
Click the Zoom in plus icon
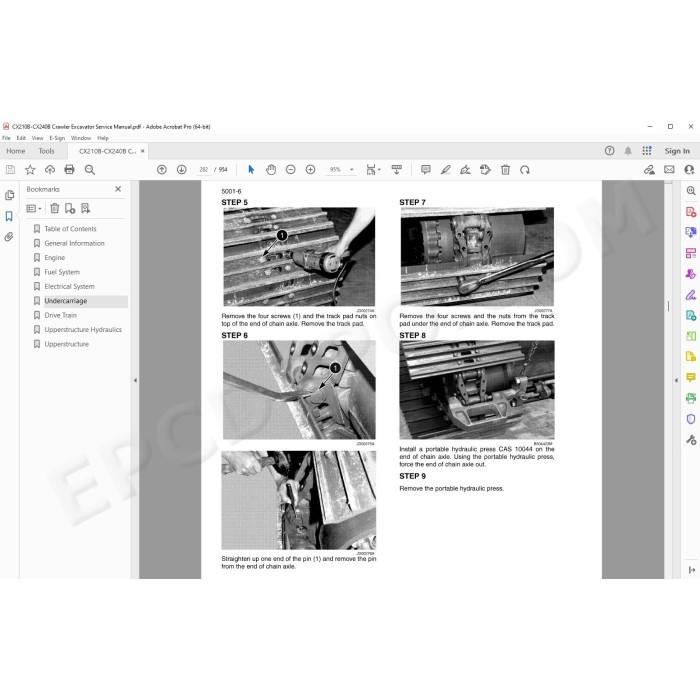[310, 170]
